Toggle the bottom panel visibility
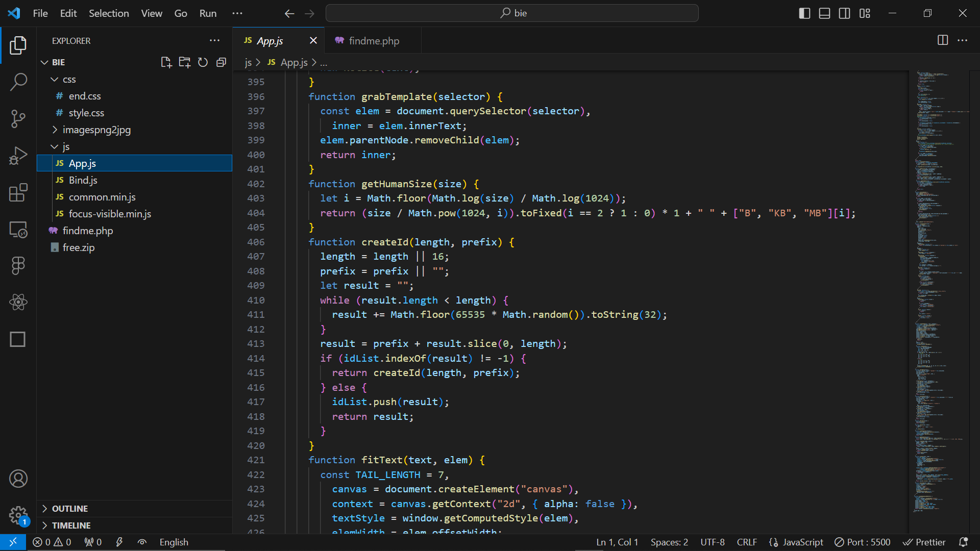The image size is (980, 551). [x=824, y=13]
